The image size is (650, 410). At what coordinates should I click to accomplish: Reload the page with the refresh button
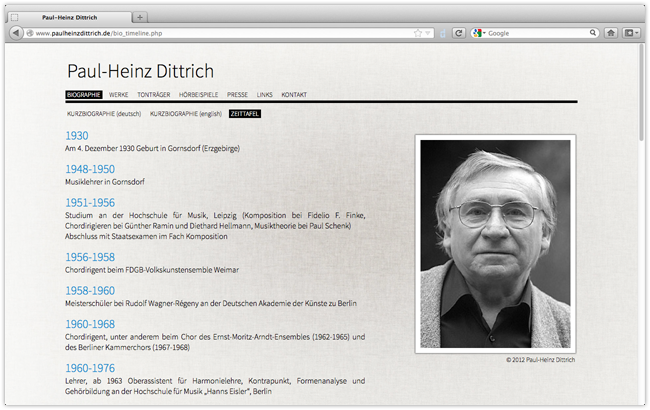[458, 33]
